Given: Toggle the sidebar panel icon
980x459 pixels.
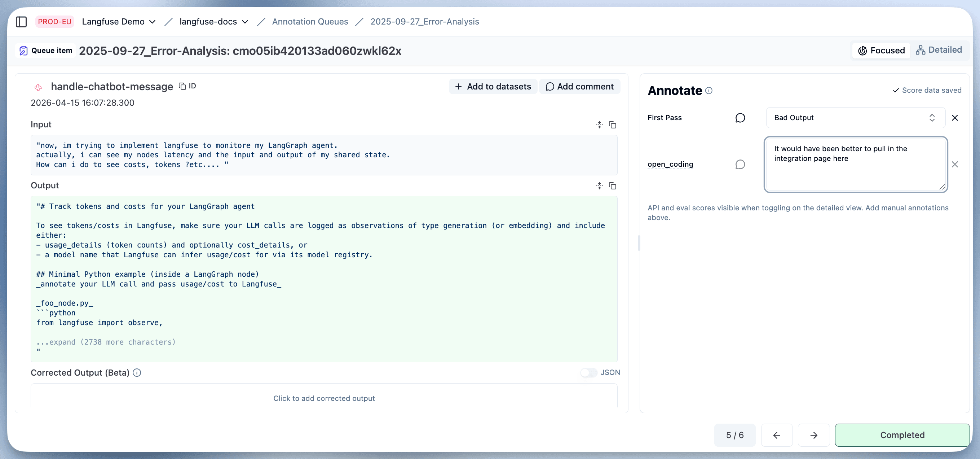Looking at the screenshot, I should tap(21, 22).
